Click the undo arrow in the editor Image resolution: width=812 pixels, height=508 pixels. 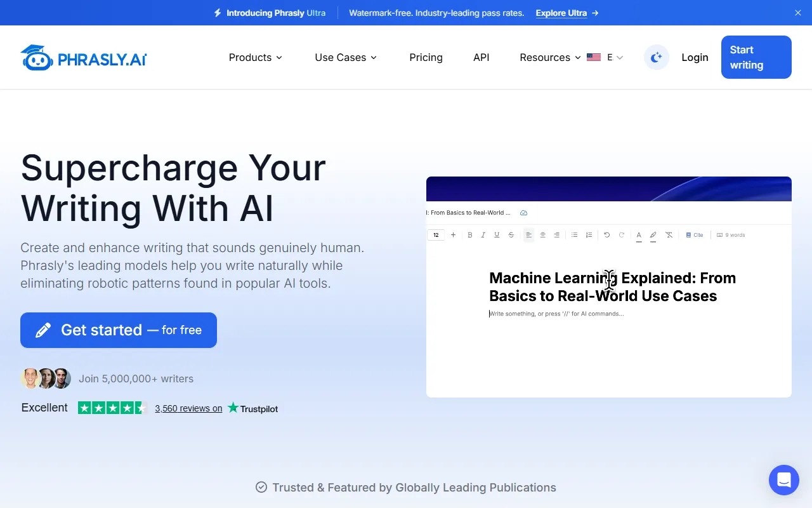pos(607,235)
